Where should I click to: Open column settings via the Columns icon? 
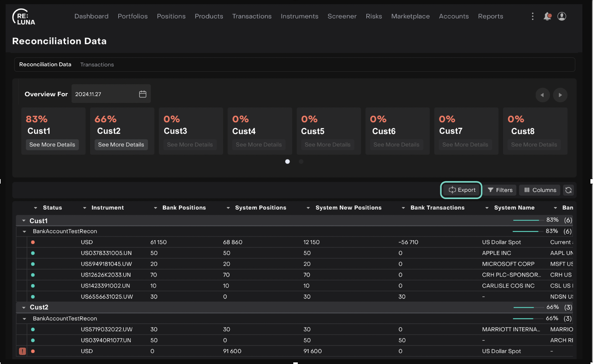coord(539,190)
